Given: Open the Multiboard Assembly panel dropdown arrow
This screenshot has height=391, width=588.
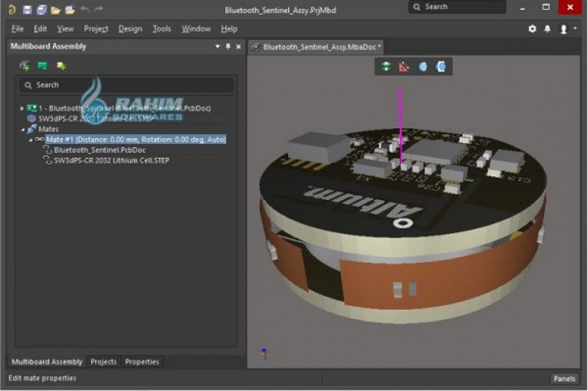Looking at the screenshot, I should [x=217, y=46].
